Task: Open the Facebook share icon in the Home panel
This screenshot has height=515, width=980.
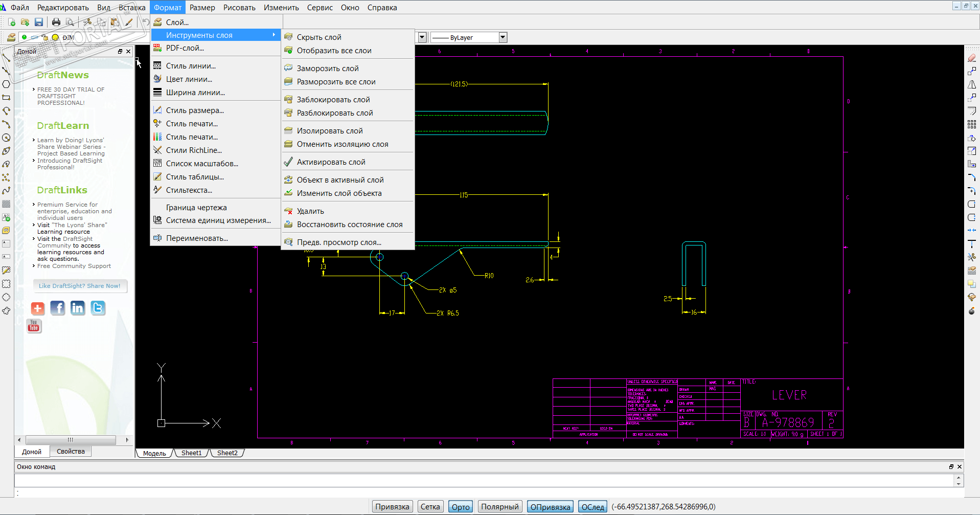Action: click(x=58, y=308)
